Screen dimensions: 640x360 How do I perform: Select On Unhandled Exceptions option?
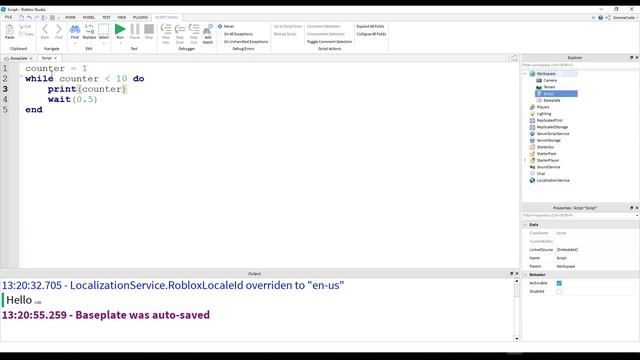tap(243, 42)
